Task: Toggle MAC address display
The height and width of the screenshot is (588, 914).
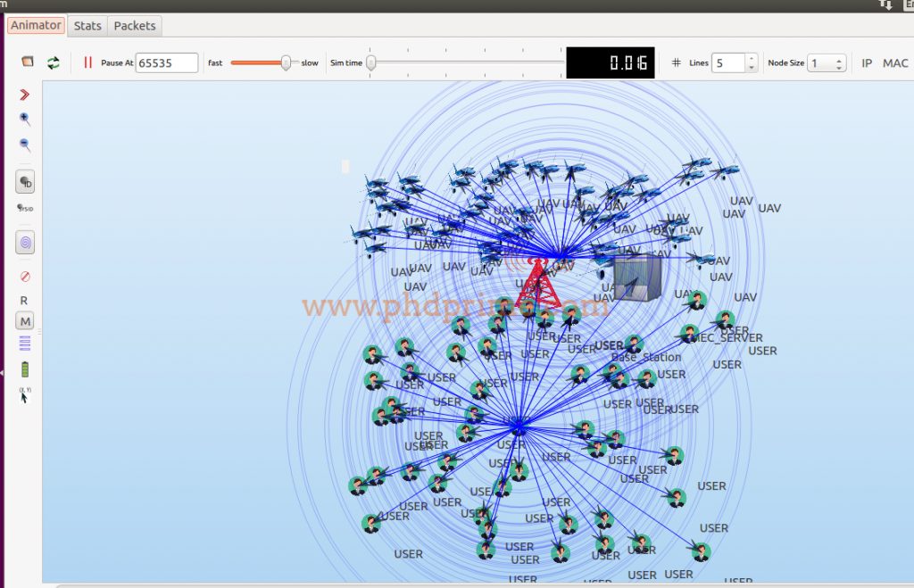Action: (895, 62)
